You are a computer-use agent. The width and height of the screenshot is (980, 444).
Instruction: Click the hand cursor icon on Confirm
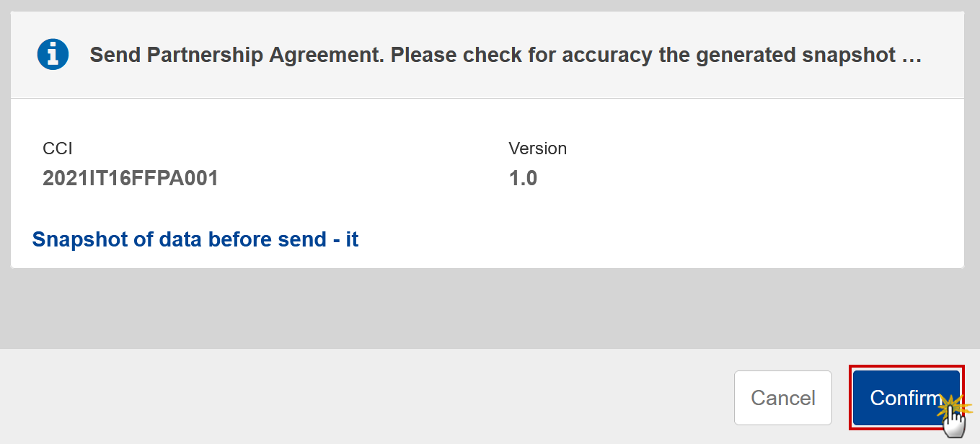tap(953, 420)
